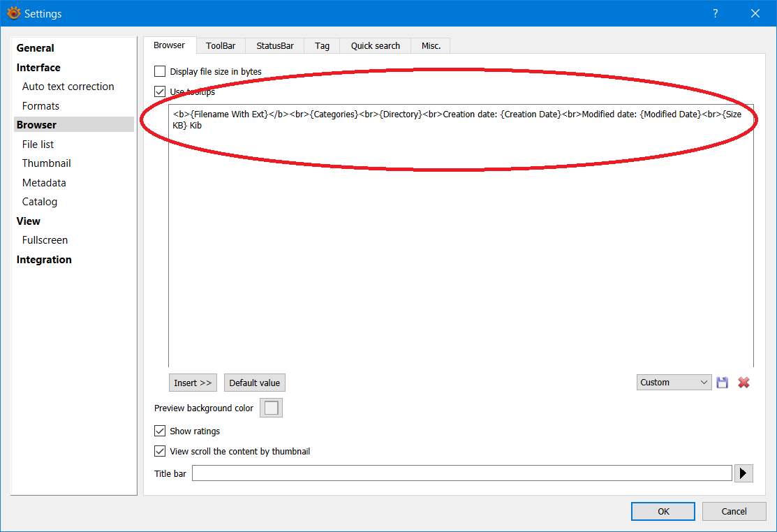Pick the Preview background color swatch
This screenshot has height=532, width=777.
point(271,408)
